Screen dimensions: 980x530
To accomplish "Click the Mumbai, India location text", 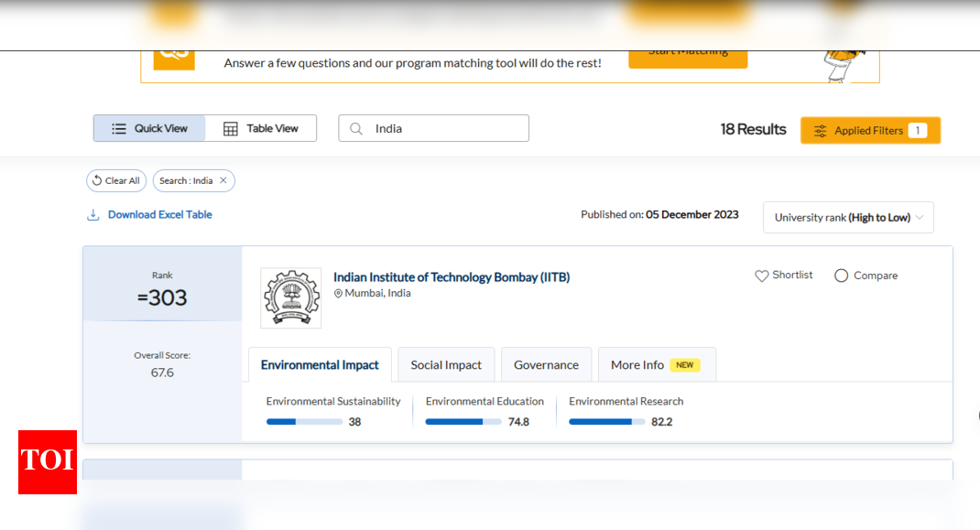I will click(378, 293).
